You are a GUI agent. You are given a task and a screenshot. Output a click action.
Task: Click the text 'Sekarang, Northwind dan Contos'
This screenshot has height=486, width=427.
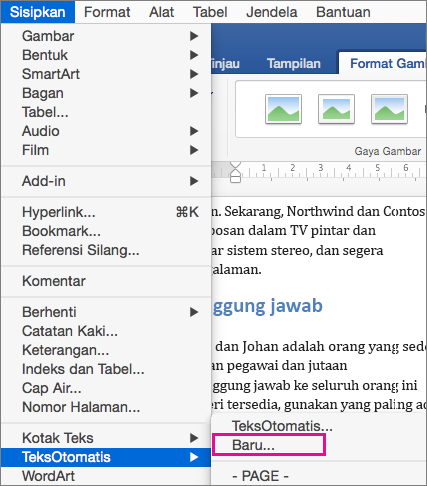(325, 211)
